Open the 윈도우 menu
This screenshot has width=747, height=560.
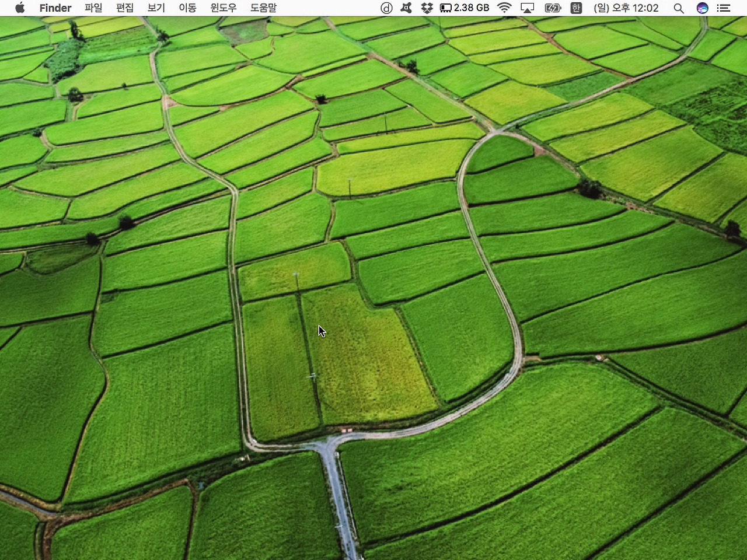click(224, 8)
